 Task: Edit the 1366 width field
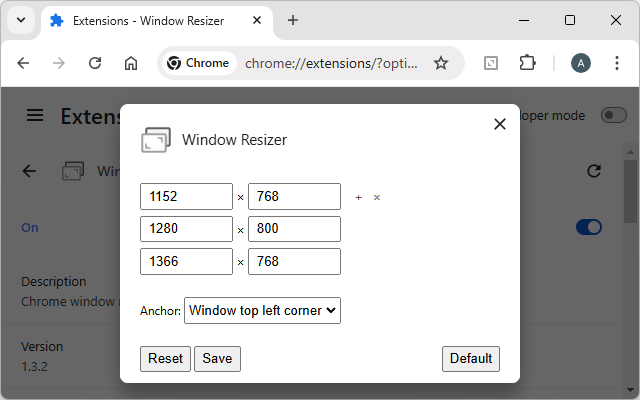tap(187, 261)
